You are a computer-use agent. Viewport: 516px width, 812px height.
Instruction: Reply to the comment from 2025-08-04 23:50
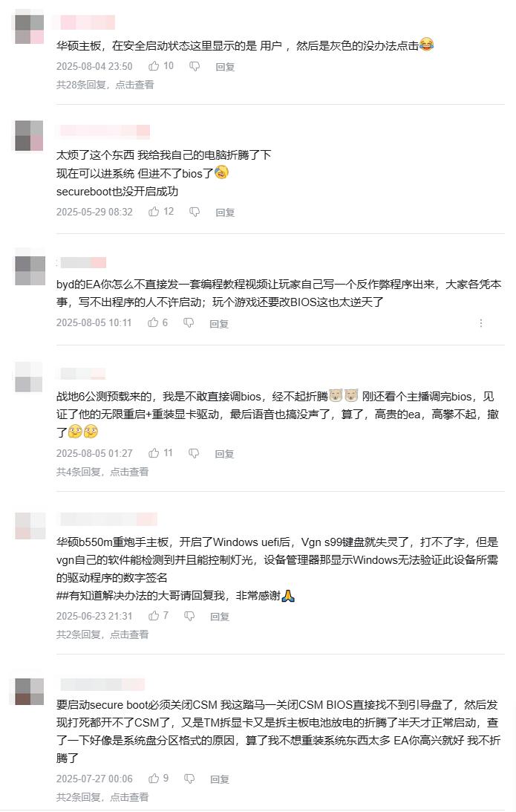pyautogui.click(x=225, y=67)
